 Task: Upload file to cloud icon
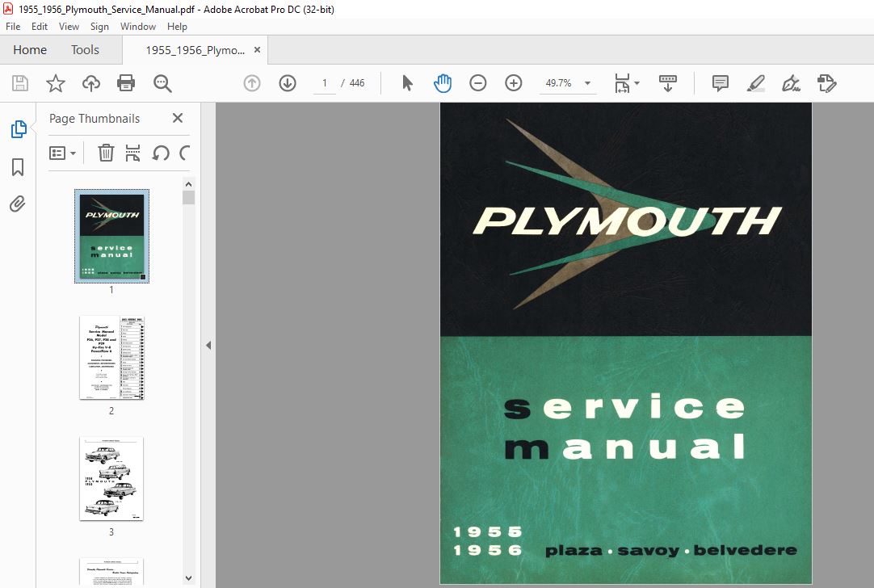[x=90, y=84]
